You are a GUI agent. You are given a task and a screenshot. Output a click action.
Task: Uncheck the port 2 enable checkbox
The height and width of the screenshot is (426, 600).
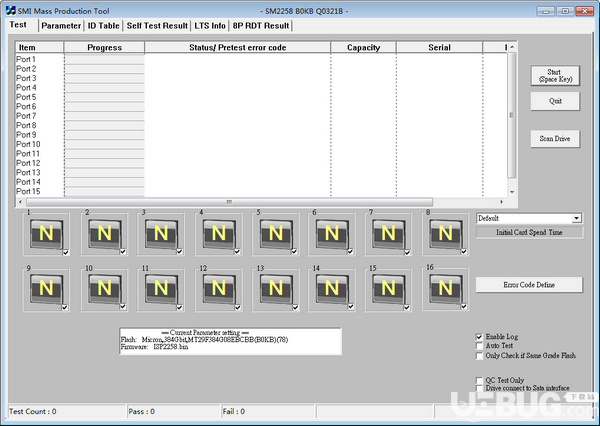(123, 252)
